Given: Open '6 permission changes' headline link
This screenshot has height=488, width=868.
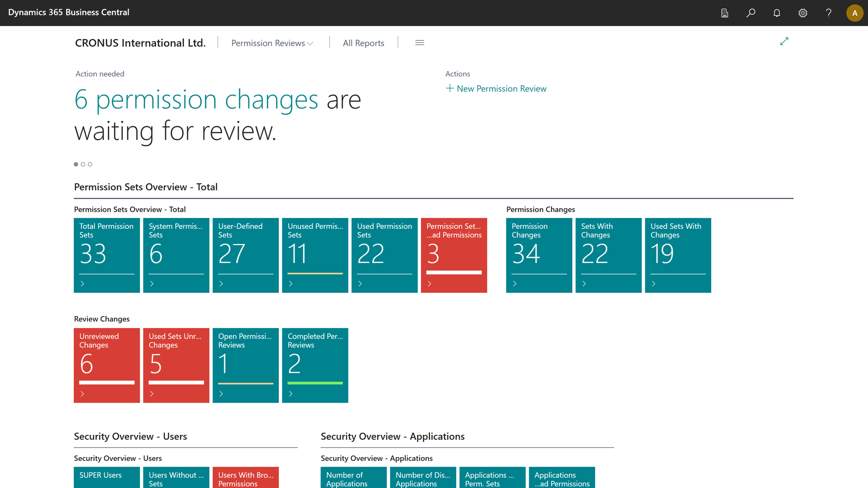Looking at the screenshot, I should 196,100.
